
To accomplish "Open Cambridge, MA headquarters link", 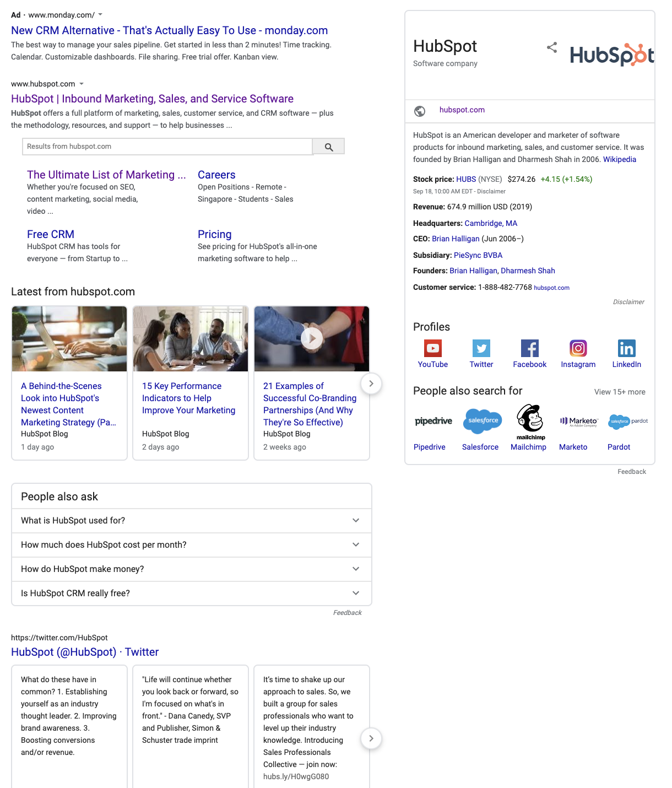I will [491, 223].
